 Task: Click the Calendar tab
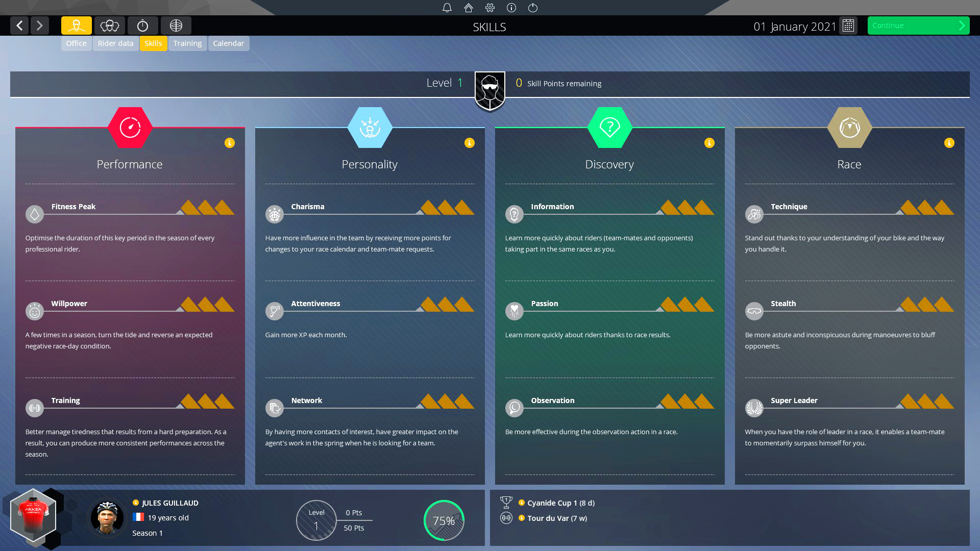point(228,43)
